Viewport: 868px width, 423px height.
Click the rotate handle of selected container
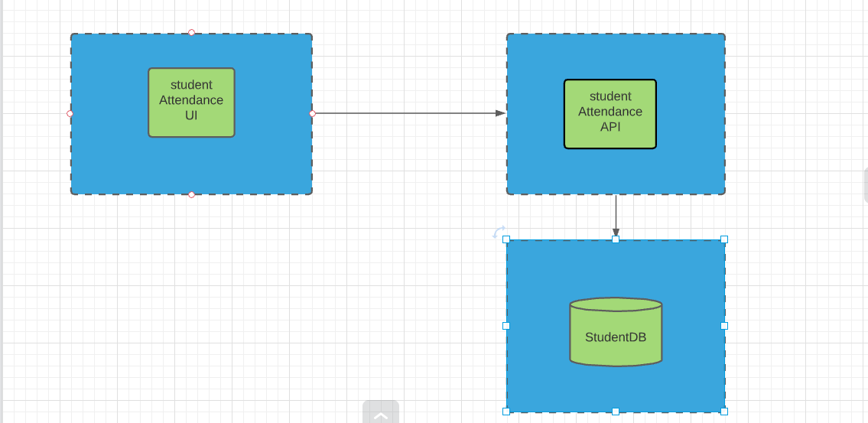(x=499, y=232)
